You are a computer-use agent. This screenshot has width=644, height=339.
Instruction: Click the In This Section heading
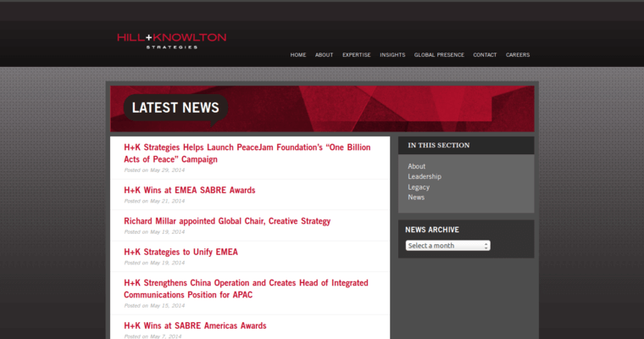439,145
